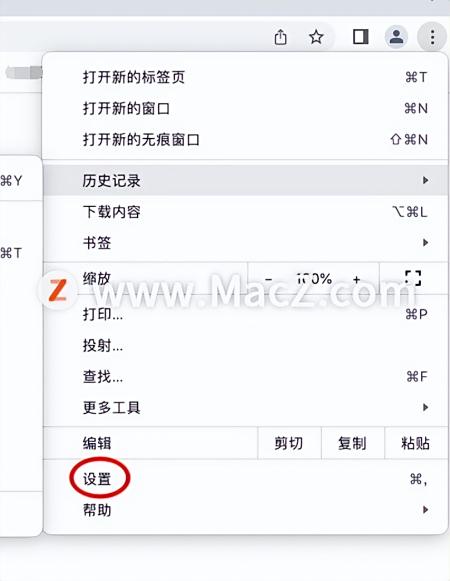This screenshot has width=450, height=581.
Task: Enter fullscreen with the zoom row icon
Action: point(413,278)
